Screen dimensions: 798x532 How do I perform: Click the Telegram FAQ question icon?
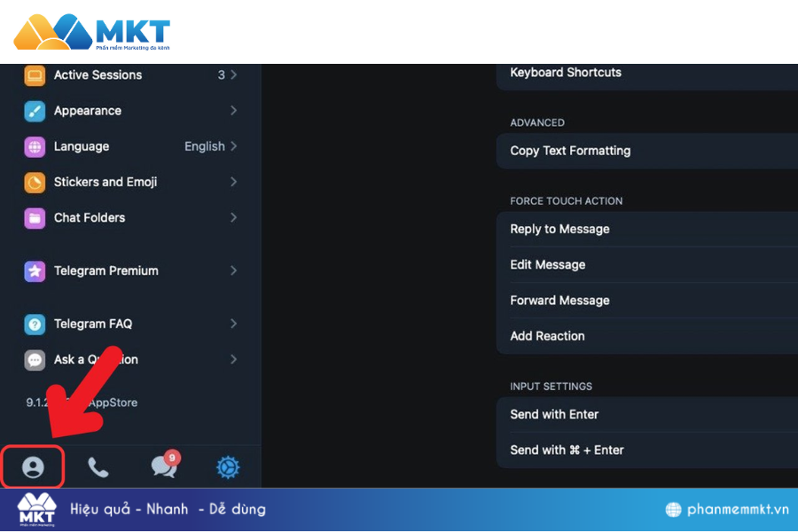pos(35,324)
